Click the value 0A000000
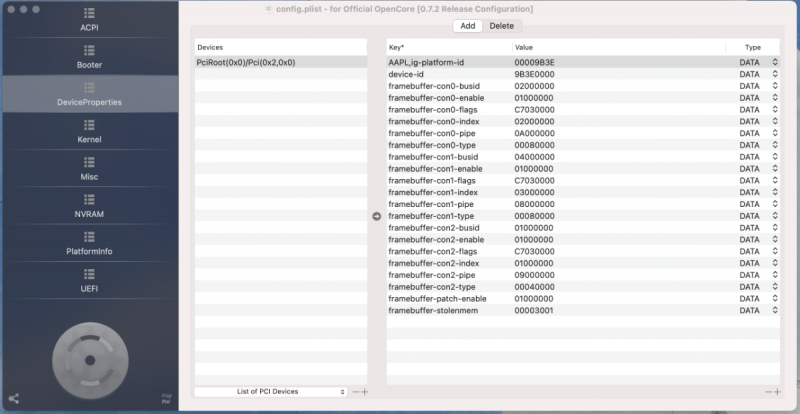Image resolution: width=800 pixels, height=414 pixels. (x=534, y=133)
